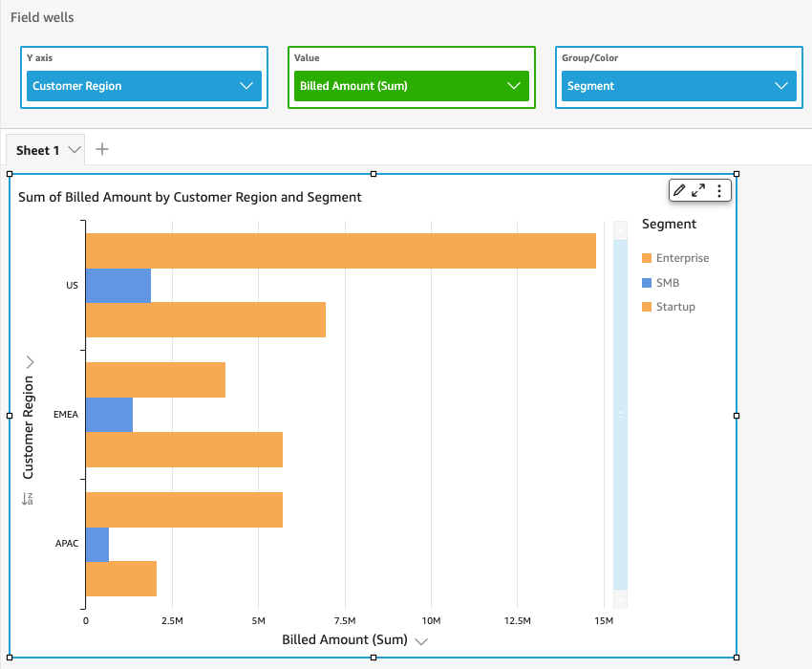The height and width of the screenshot is (669, 812).
Task: Click the vertical scrollbar inside the chart
Action: tap(620, 415)
